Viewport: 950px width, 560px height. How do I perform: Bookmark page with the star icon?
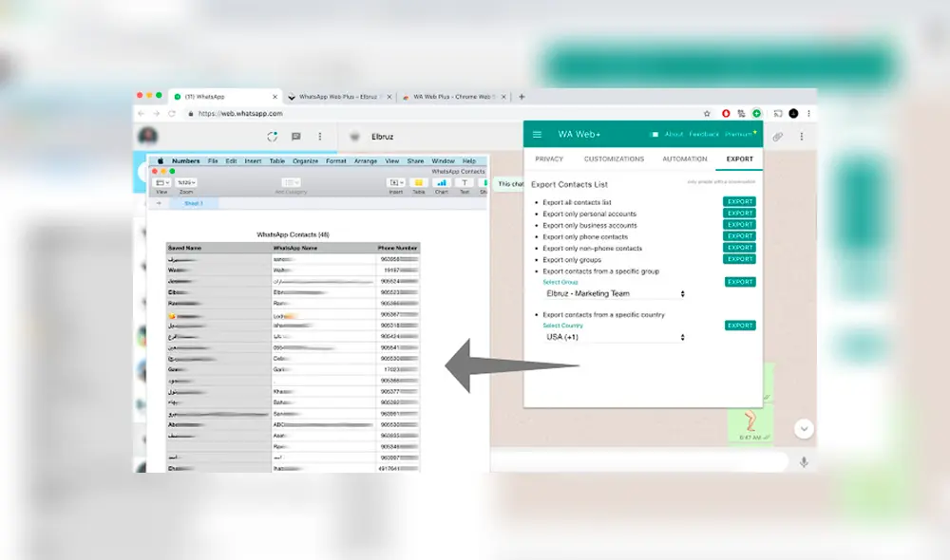point(707,113)
